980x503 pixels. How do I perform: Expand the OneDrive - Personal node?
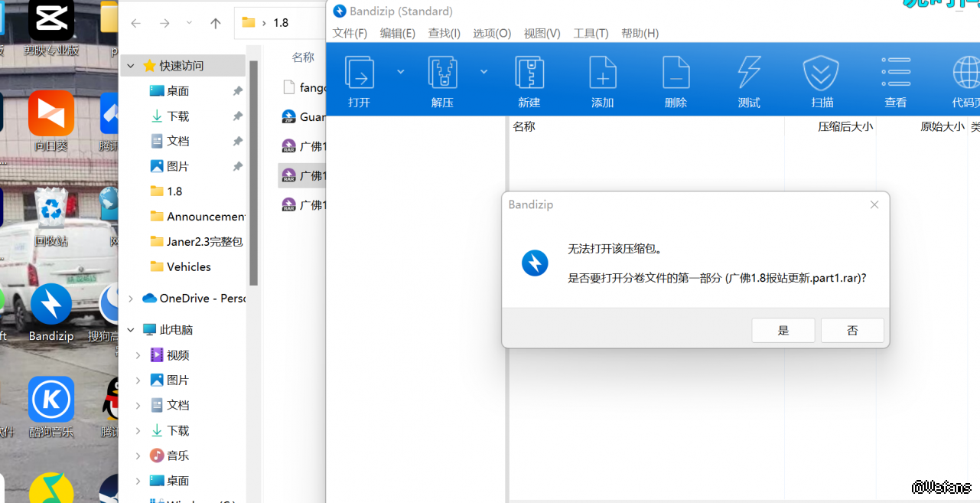(x=131, y=299)
